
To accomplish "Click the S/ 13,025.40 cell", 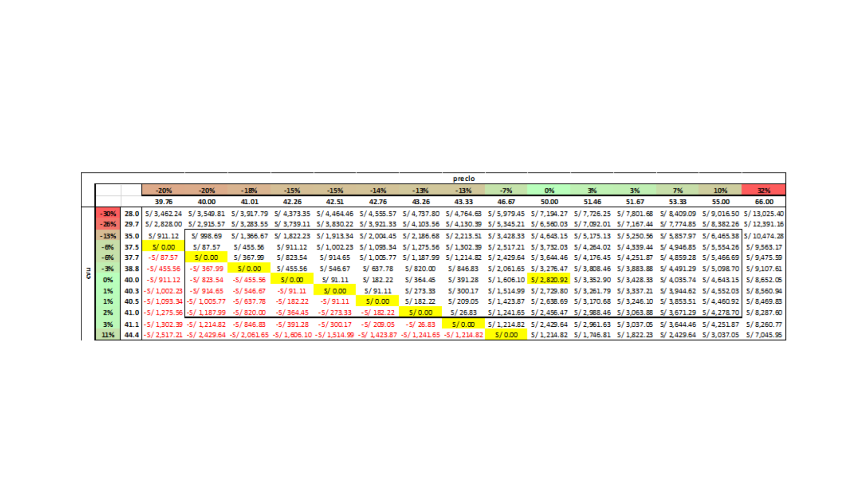I will point(764,213).
